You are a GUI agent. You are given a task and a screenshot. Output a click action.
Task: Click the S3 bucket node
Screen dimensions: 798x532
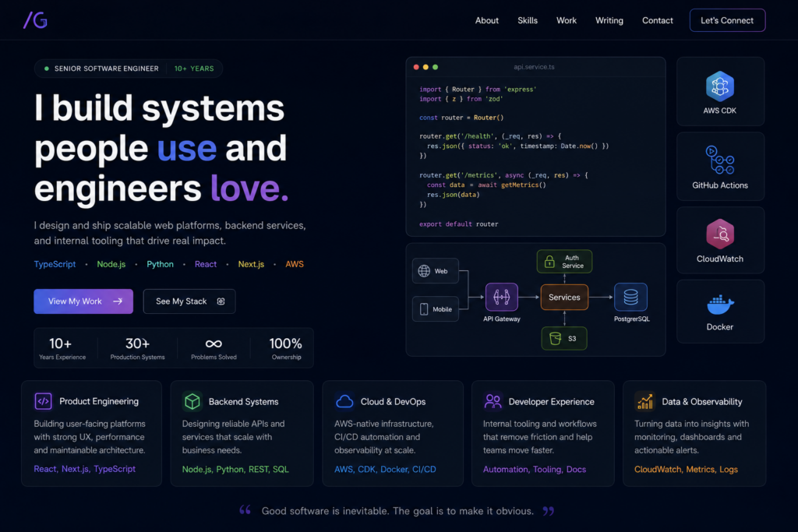pyautogui.click(x=564, y=338)
